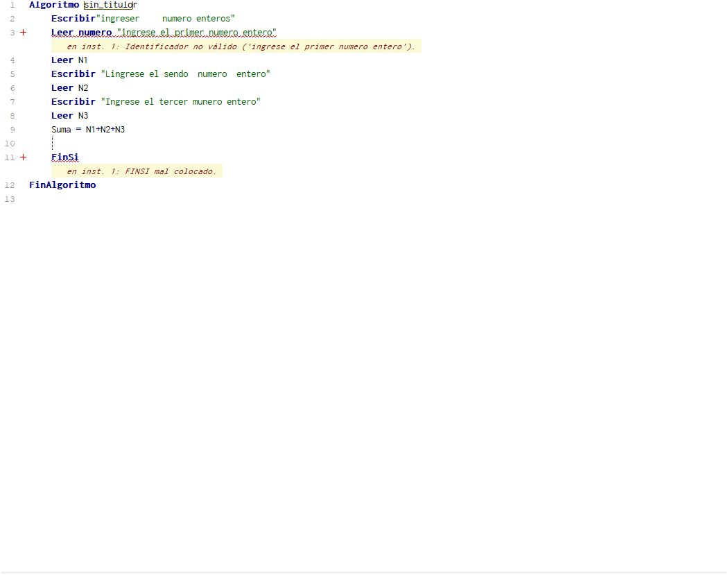Screen dimensions: 728x575
Task: Place cursor after 'Leer N1'
Action: tap(89, 60)
